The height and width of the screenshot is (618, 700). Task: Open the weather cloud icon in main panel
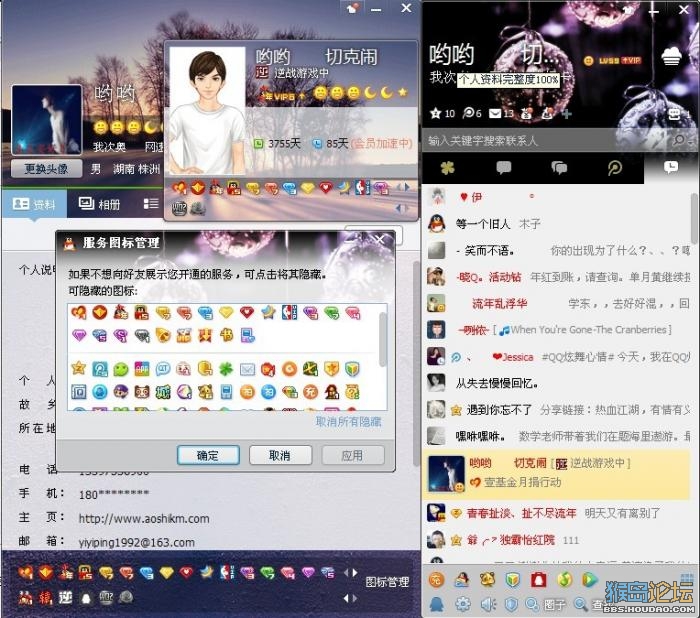pos(671,57)
